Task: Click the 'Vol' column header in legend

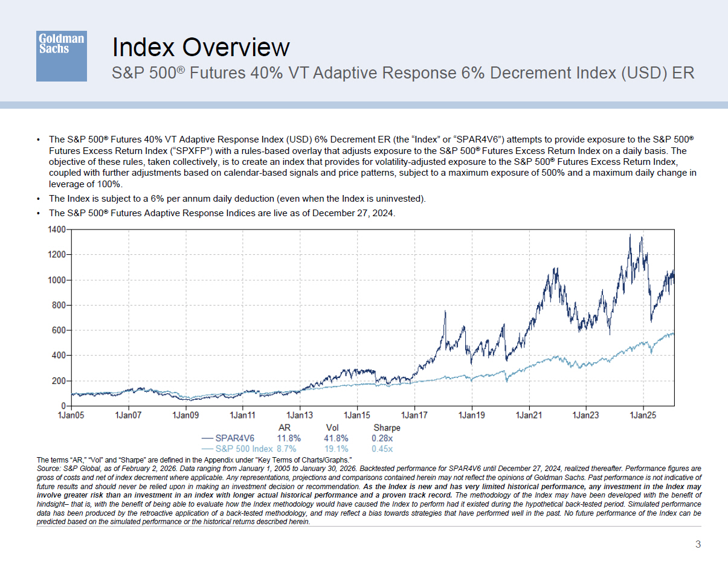Action: [x=332, y=428]
